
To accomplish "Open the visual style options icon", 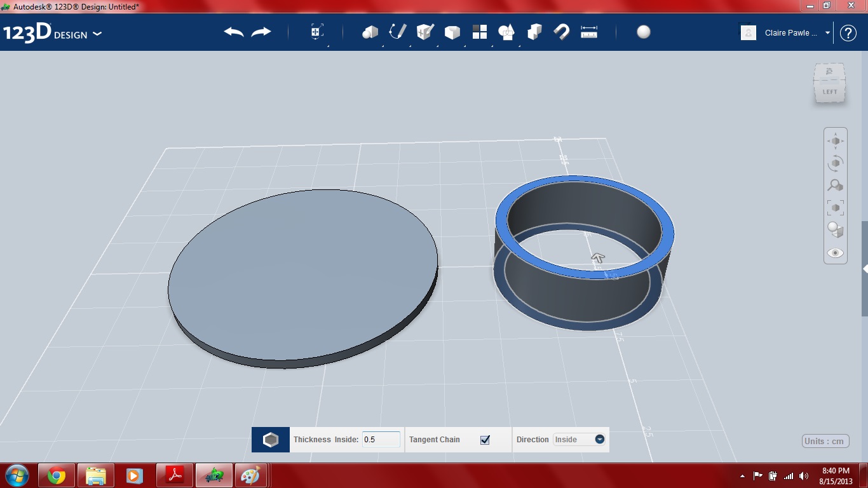I will [x=836, y=230].
